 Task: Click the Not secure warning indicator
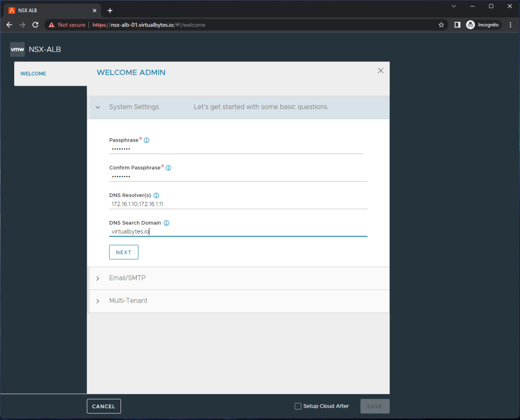pos(67,25)
